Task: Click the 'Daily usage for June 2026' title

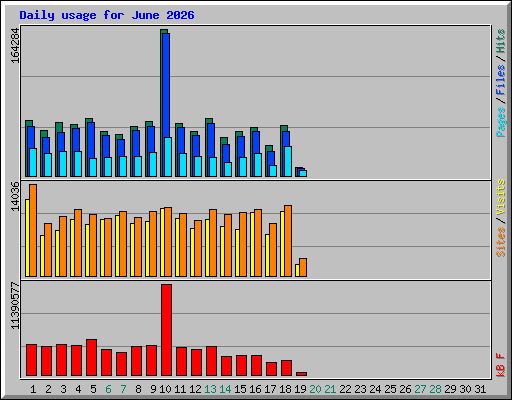Action: click(x=107, y=15)
